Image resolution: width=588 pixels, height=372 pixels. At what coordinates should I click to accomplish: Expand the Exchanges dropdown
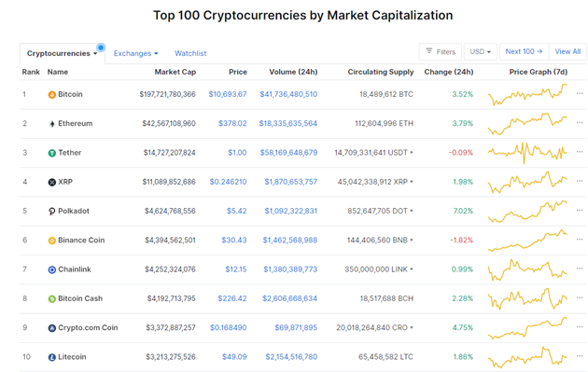pyautogui.click(x=135, y=53)
